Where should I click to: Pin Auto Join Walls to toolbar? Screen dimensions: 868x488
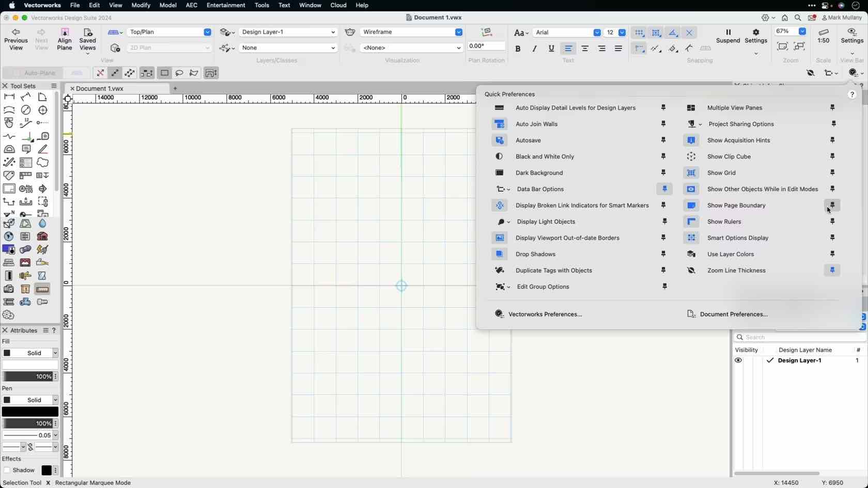pyautogui.click(x=663, y=124)
